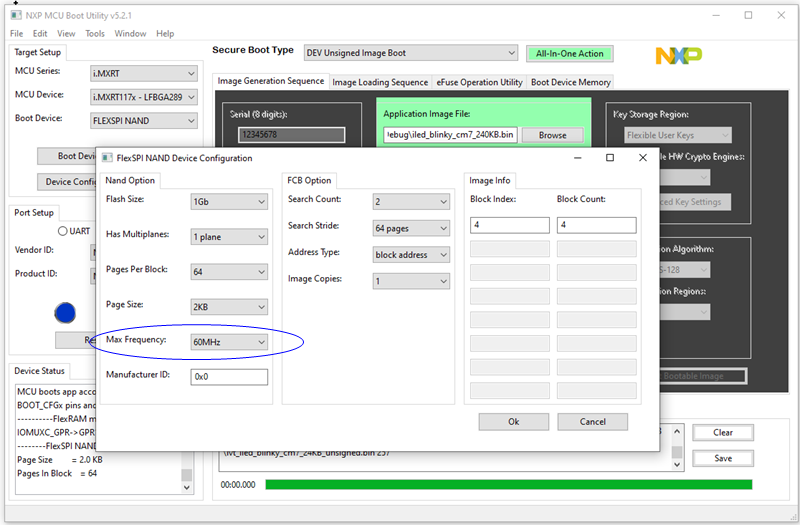Image resolution: width=800 pixels, height=525 pixels.
Task: Open the Tools menu
Action: (94, 34)
